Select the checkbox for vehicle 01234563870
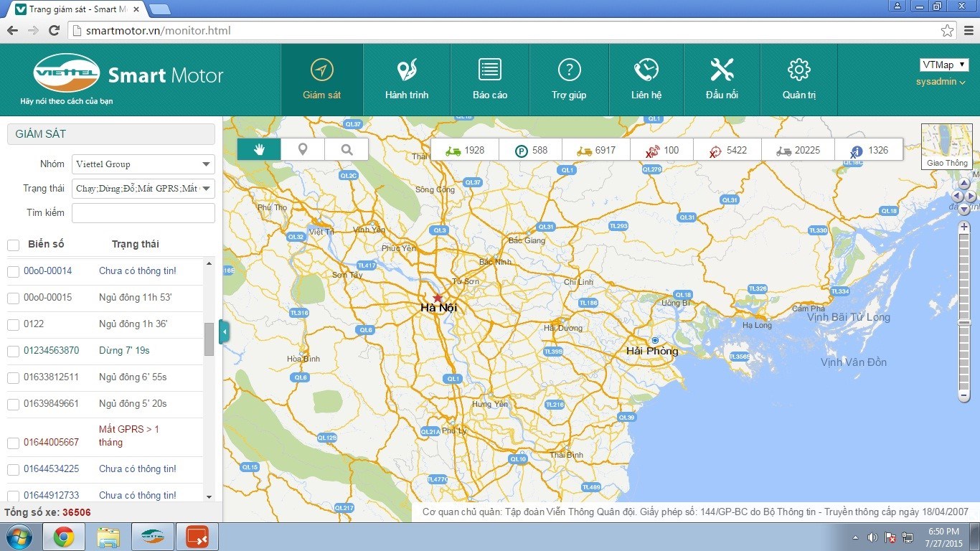This screenshot has height=551, width=980. coord(13,351)
